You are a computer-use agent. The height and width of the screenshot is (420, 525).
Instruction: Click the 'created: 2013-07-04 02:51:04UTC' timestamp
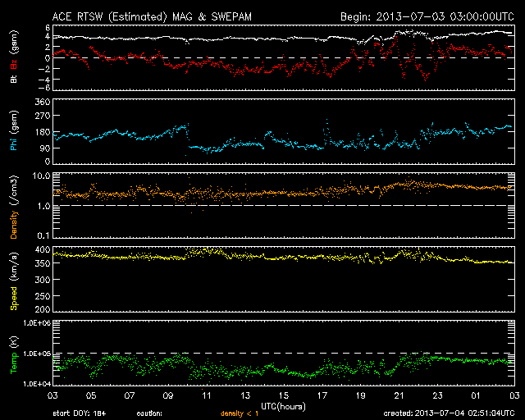tap(449, 413)
